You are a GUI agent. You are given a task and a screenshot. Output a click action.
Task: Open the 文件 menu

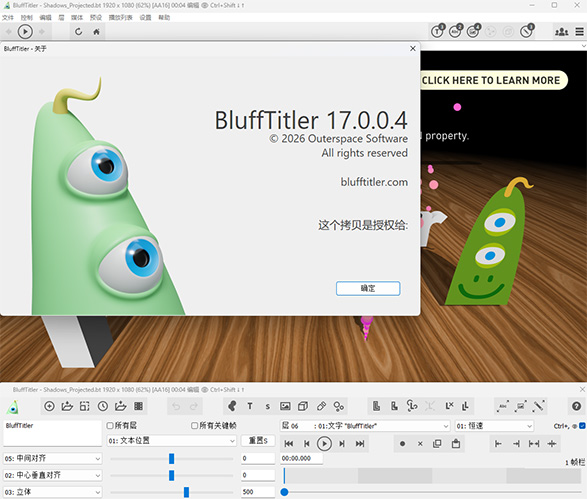click(x=7, y=18)
